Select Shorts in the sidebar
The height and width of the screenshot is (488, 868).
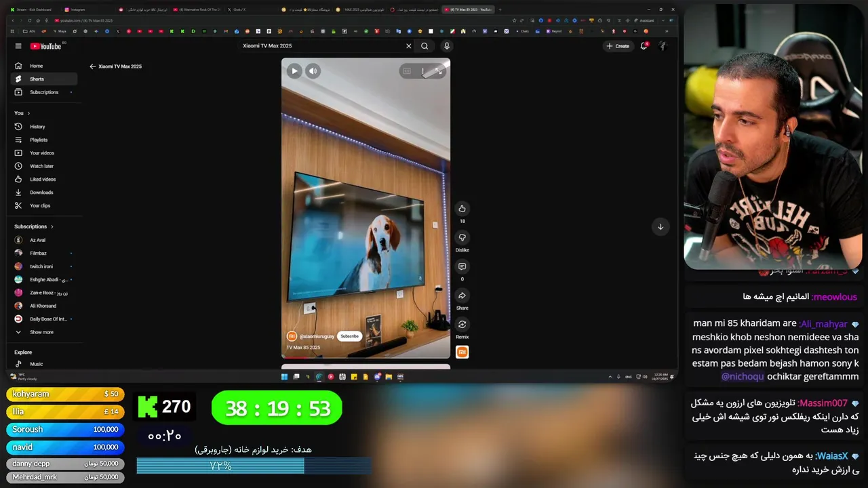pos(45,79)
